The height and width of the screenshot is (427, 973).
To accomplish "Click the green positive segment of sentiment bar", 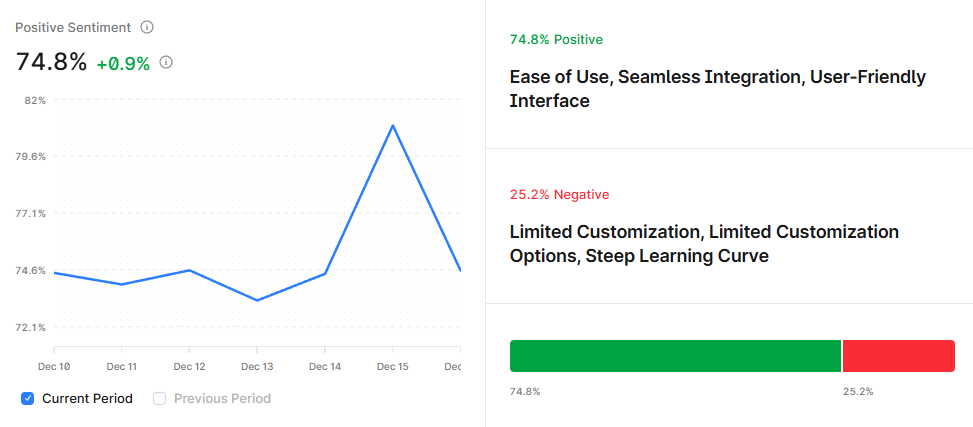I will tap(675, 356).
